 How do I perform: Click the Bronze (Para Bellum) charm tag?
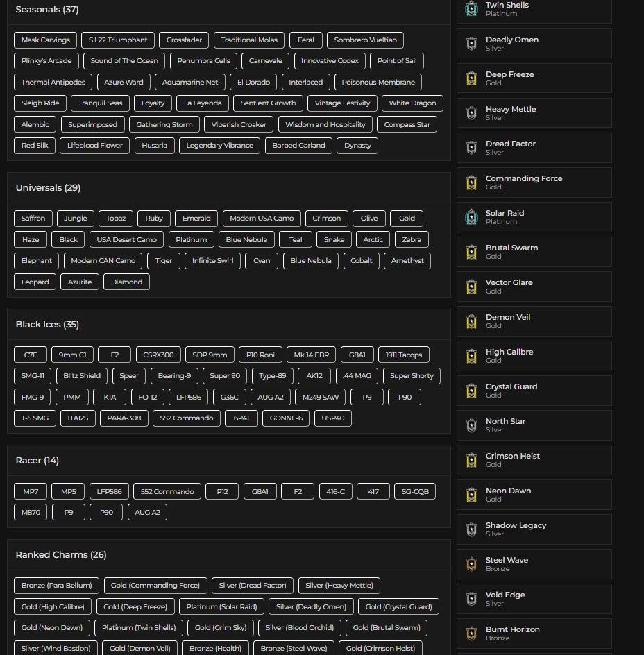[56, 585]
